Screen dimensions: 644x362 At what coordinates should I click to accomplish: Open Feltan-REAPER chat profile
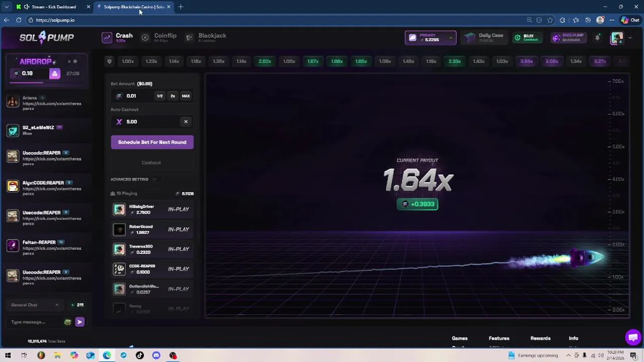pos(39,242)
